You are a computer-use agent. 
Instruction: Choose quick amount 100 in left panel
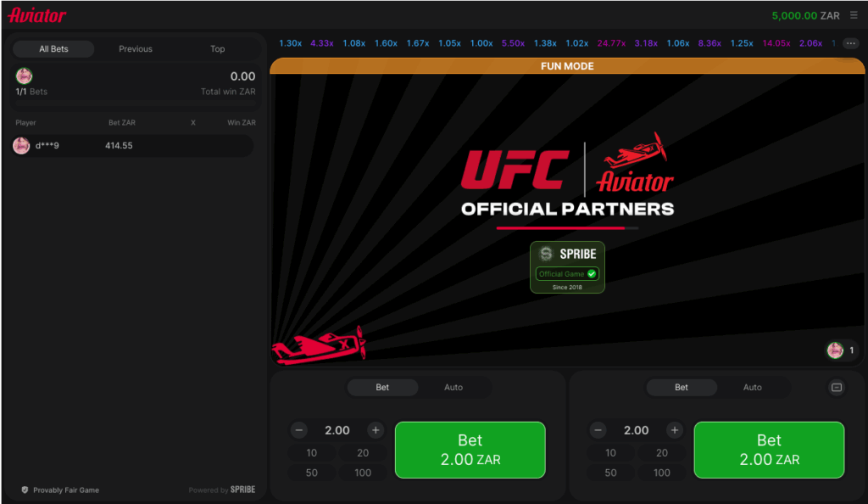coord(363,473)
